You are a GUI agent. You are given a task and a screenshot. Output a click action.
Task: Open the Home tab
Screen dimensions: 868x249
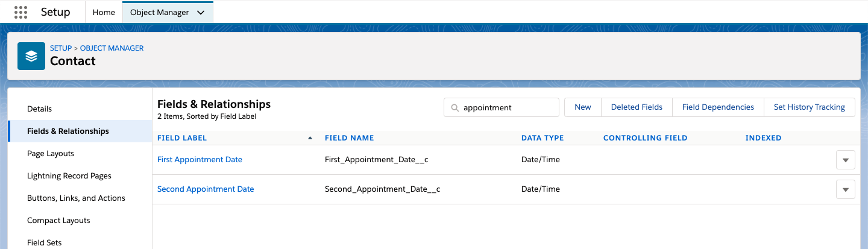(104, 12)
